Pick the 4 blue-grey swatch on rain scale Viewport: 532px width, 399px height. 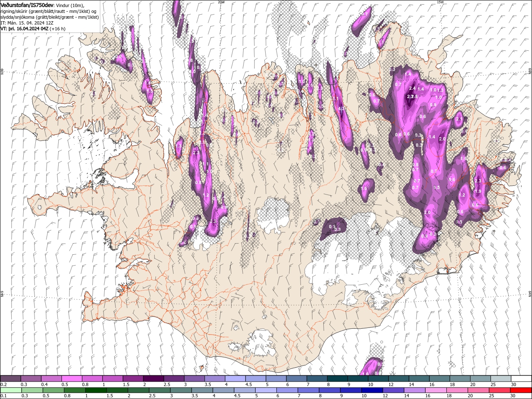click(x=223, y=390)
